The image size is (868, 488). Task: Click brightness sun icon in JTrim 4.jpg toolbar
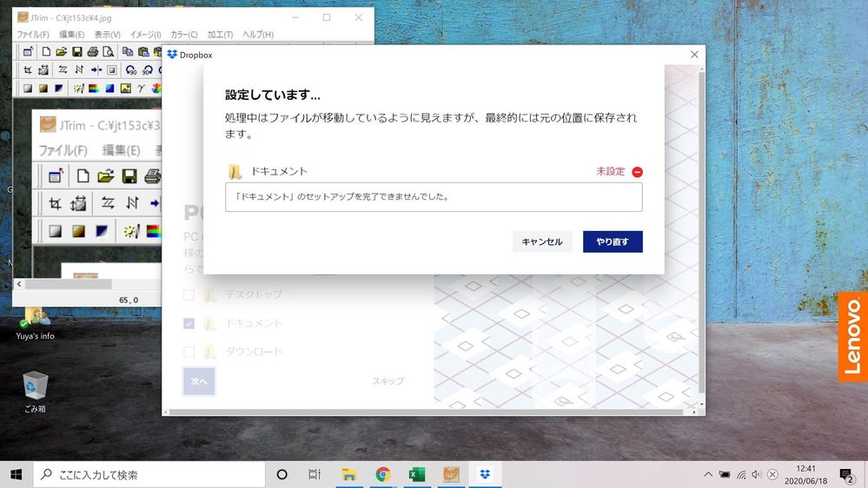click(x=78, y=88)
